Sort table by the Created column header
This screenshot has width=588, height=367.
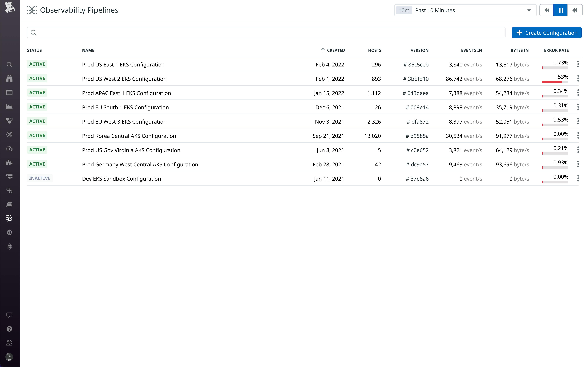(x=336, y=50)
